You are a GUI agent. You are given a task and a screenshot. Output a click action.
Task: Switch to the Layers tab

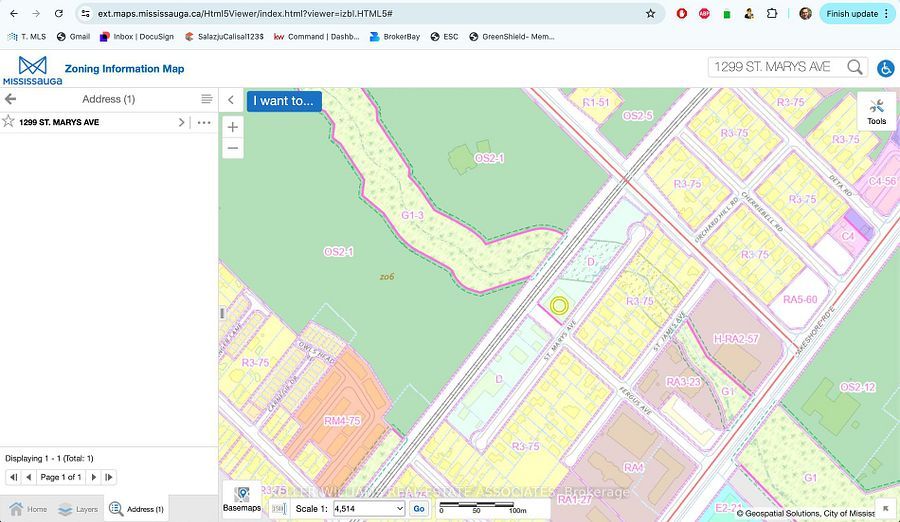coord(77,509)
